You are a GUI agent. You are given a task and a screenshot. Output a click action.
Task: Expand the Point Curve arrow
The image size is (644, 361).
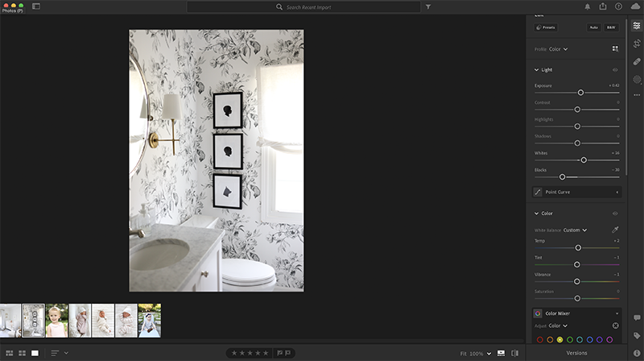(617, 192)
